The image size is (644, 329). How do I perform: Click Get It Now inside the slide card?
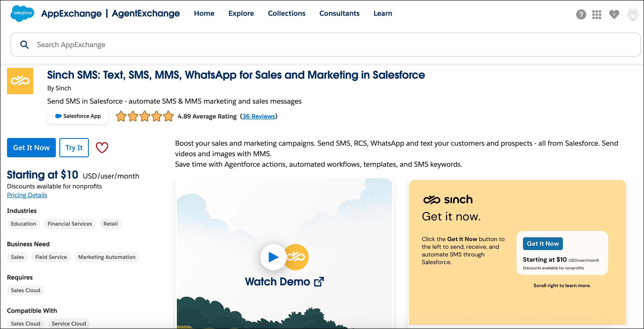pyautogui.click(x=543, y=243)
